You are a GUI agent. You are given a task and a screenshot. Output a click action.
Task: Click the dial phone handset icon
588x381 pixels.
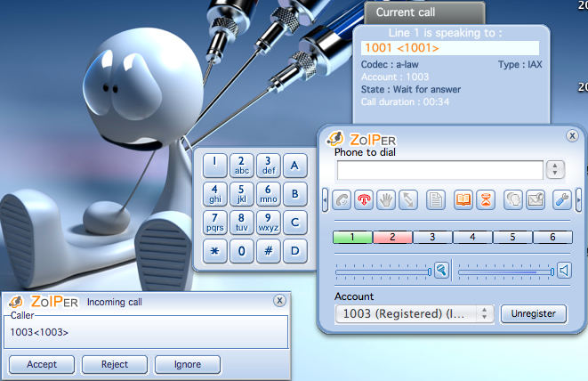(342, 199)
